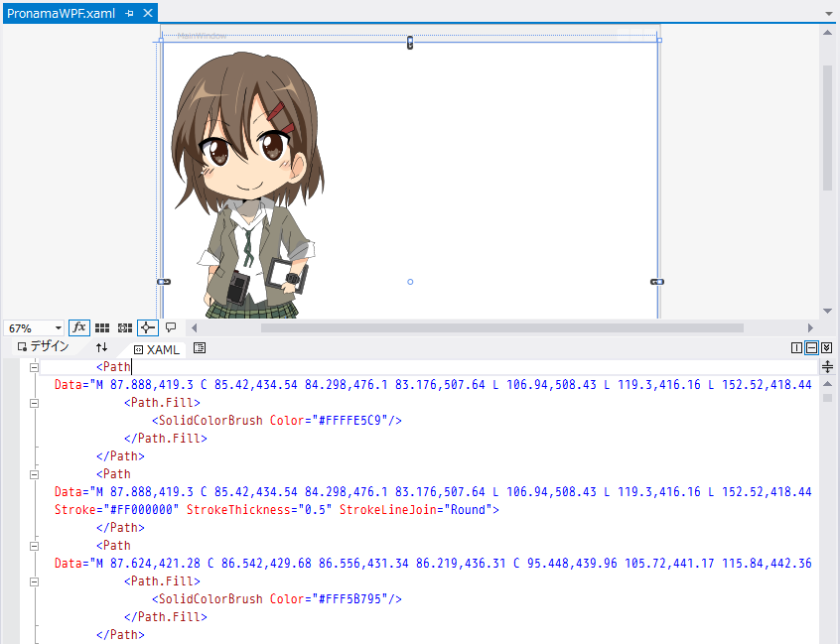Click the speech bubble annotation icon
Screen dimensions: 840x644
[171, 327]
